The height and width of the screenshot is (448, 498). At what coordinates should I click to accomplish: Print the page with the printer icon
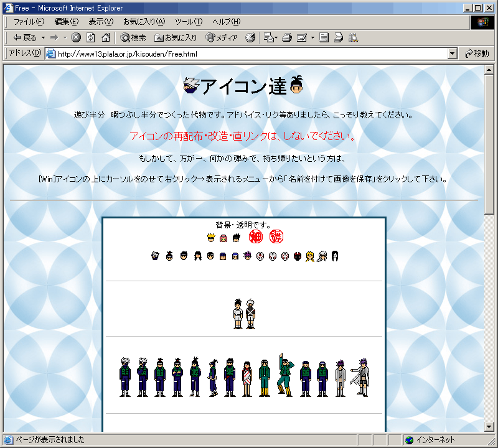click(x=287, y=38)
